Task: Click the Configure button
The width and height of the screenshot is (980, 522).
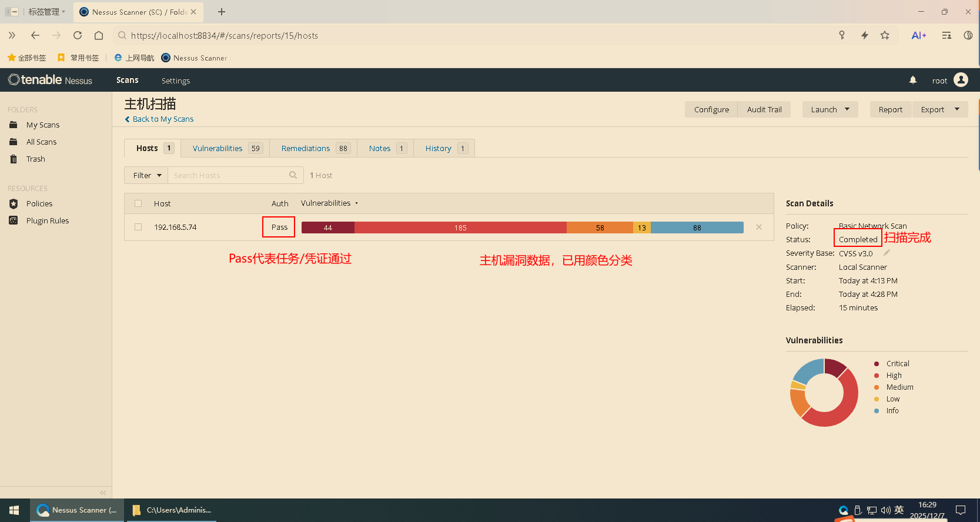Action: click(711, 109)
